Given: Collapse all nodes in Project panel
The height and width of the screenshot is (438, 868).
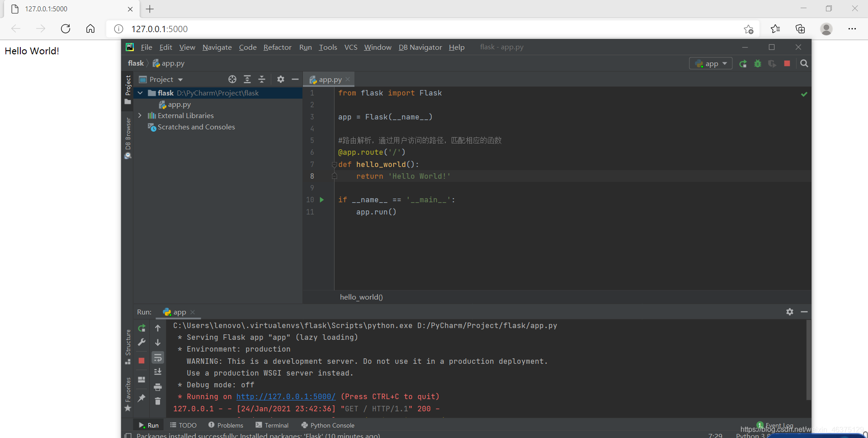Looking at the screenshot, I should (x=262, y=79).
